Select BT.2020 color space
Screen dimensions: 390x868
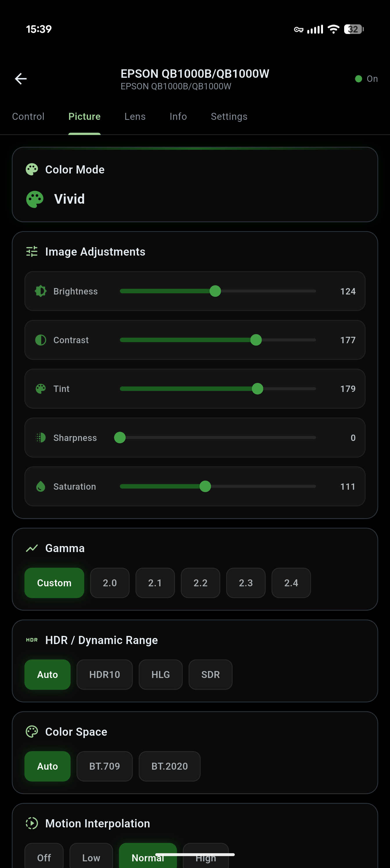point(169,766)
